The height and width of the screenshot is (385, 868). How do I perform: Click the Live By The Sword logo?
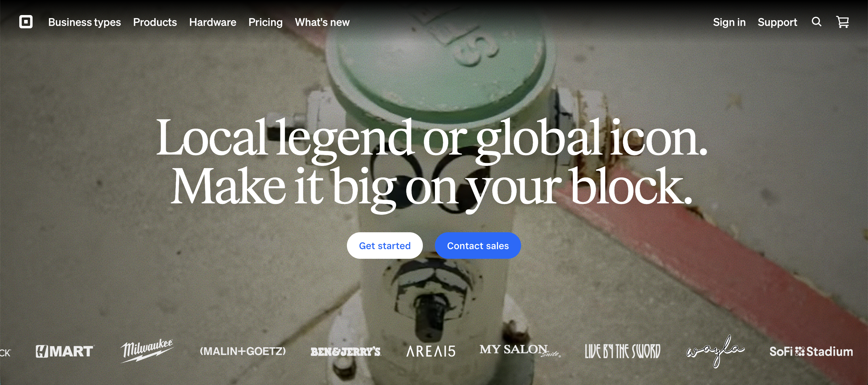(x=622, y=351)
